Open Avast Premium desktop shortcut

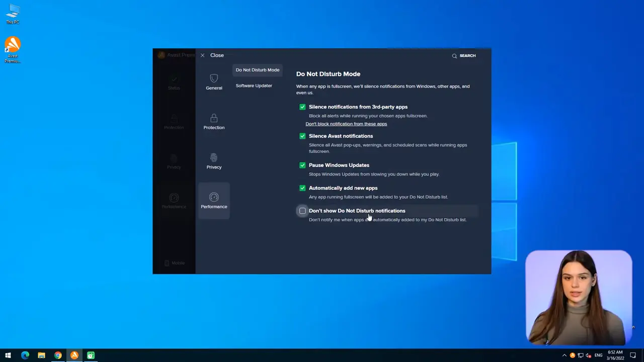tap(13, 50)
